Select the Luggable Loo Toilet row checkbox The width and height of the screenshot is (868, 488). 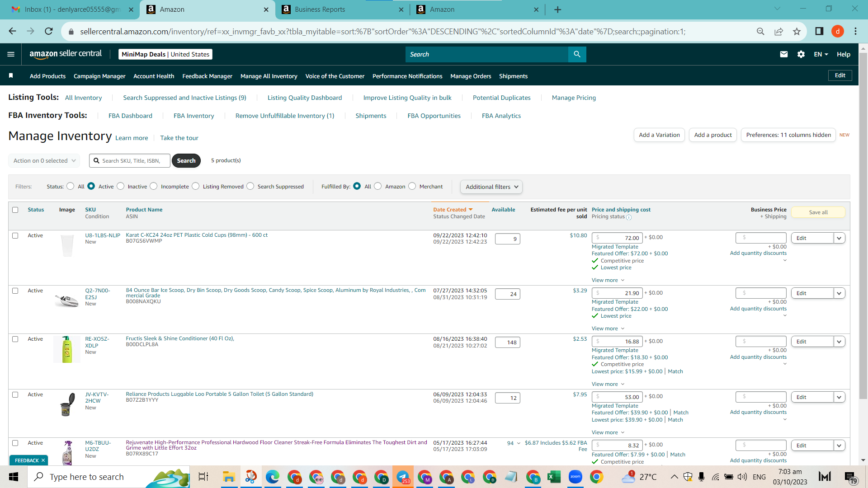(15, 394)
